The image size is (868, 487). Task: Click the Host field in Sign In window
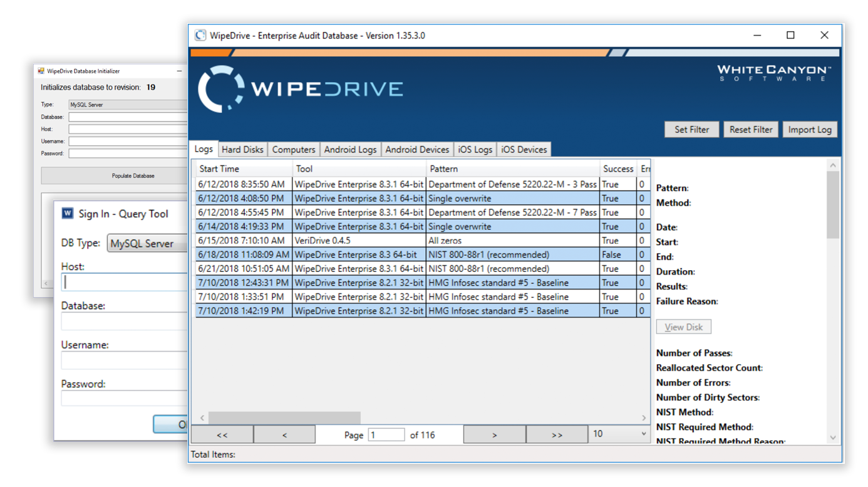pos(124,282)
